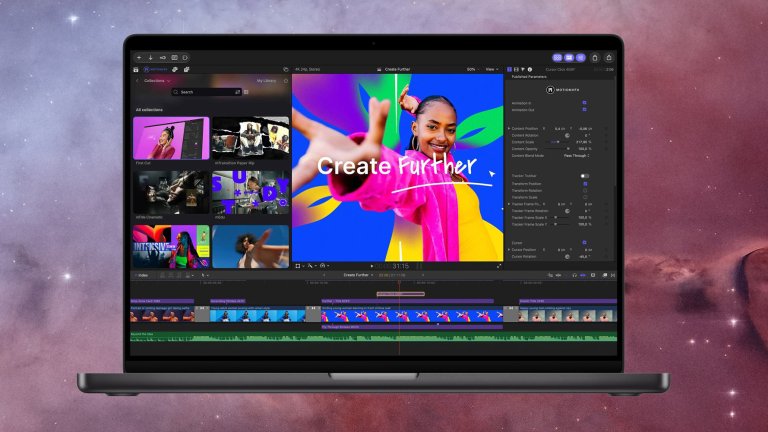Screen dimensions: 768x432
Task: Select the second inspector tab icon
Action: pyautogui.click(x=516, y=70)
